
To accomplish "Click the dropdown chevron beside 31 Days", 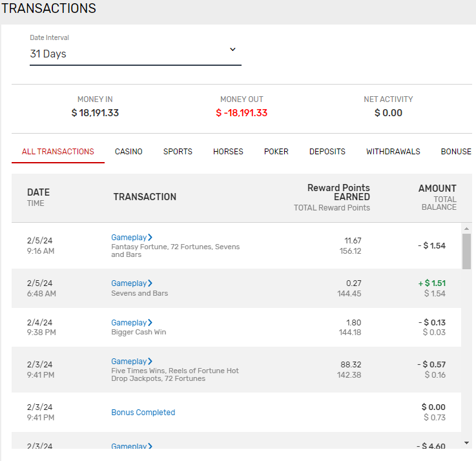I will (x=233, y=50).
